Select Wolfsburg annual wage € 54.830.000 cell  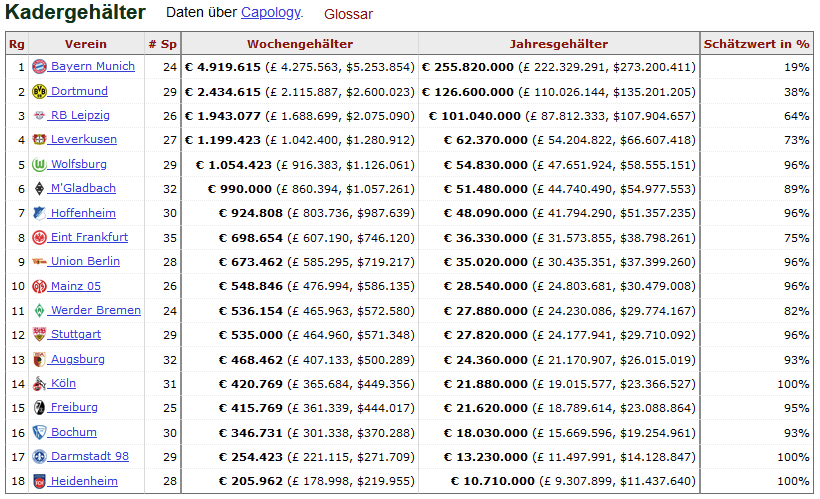tap(559, 165)
